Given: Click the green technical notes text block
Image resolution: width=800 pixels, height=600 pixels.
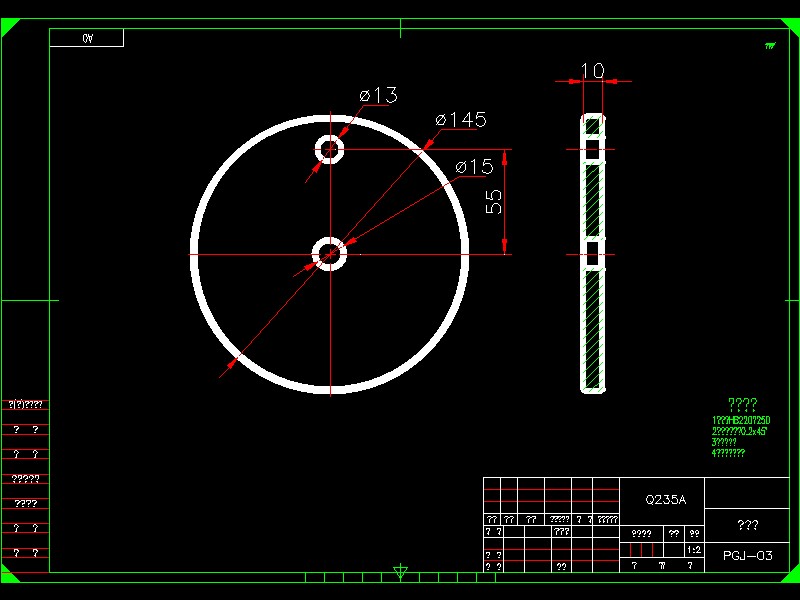Looking at the screenshot, I should [740, 425].
